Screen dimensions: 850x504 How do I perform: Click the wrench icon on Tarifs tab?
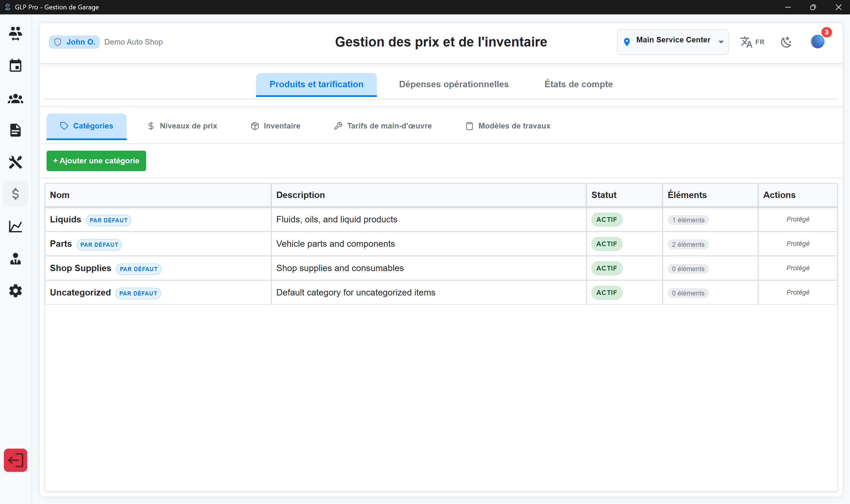click(x=338, y=126)
